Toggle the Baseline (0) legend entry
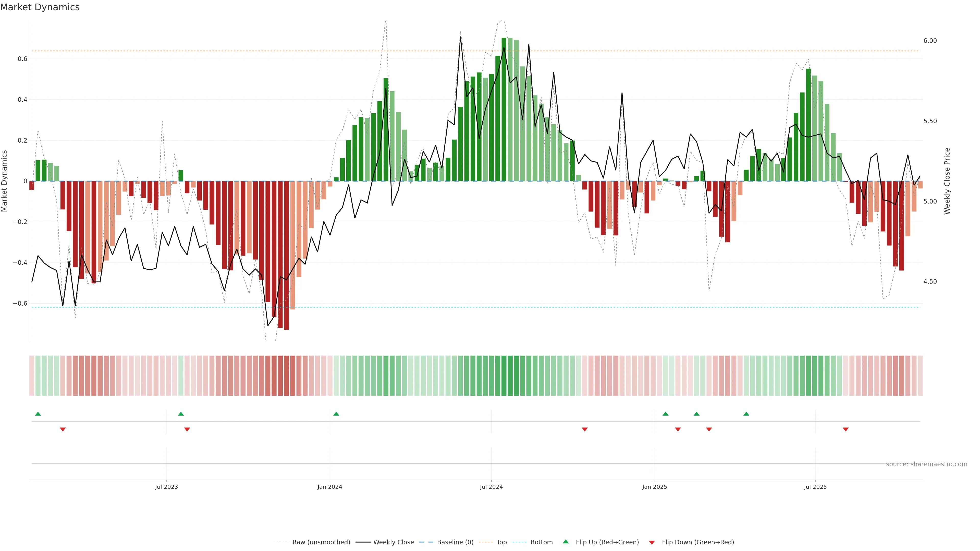 pyautogui.click(x=455, y=542)
